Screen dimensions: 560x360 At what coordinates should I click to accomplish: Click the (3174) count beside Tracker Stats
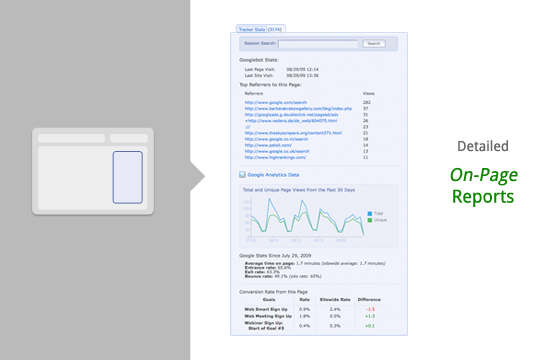click(x=275, y=29)
